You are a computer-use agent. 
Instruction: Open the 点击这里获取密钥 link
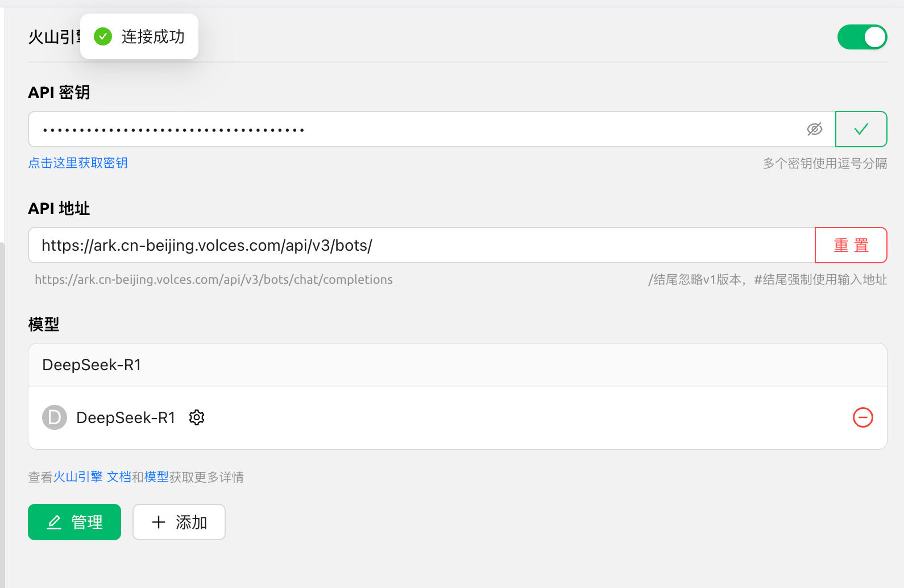click(78, 163)
